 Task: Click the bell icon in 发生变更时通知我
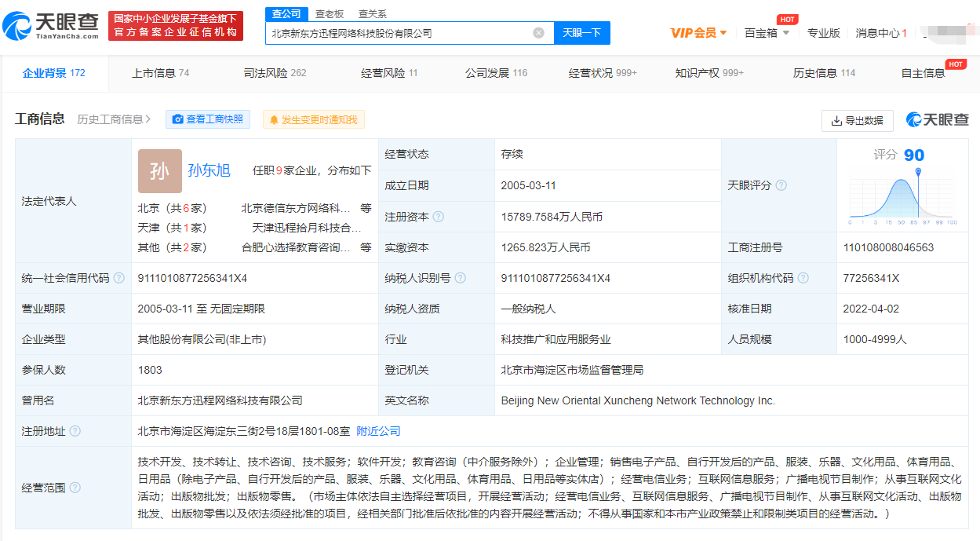click(274, 119)
